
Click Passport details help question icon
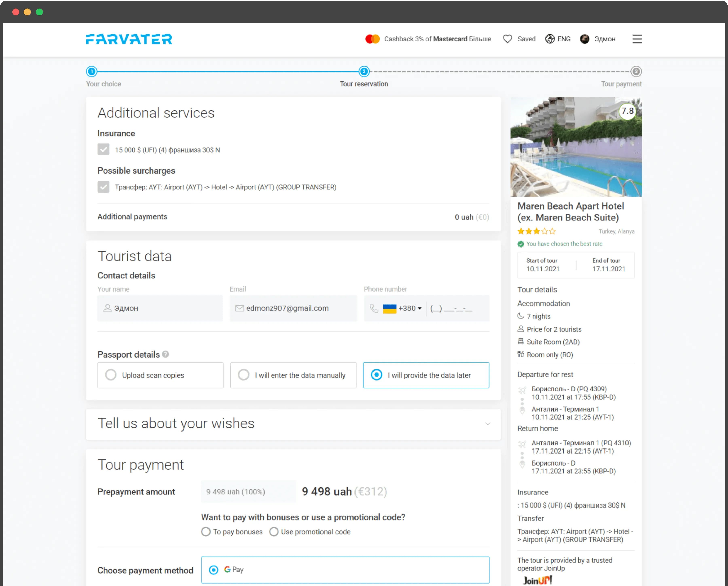pos(165,354)
